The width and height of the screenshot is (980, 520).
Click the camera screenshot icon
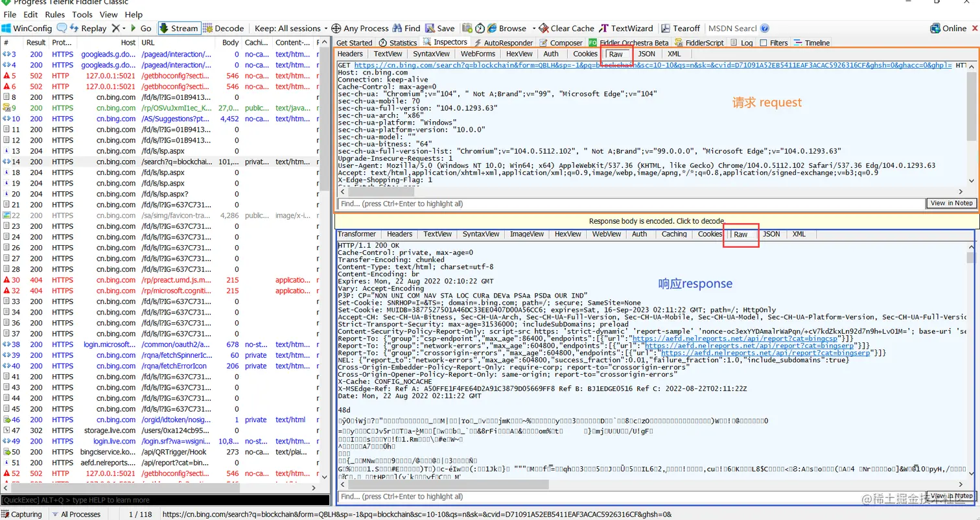[x=467, y=29]
